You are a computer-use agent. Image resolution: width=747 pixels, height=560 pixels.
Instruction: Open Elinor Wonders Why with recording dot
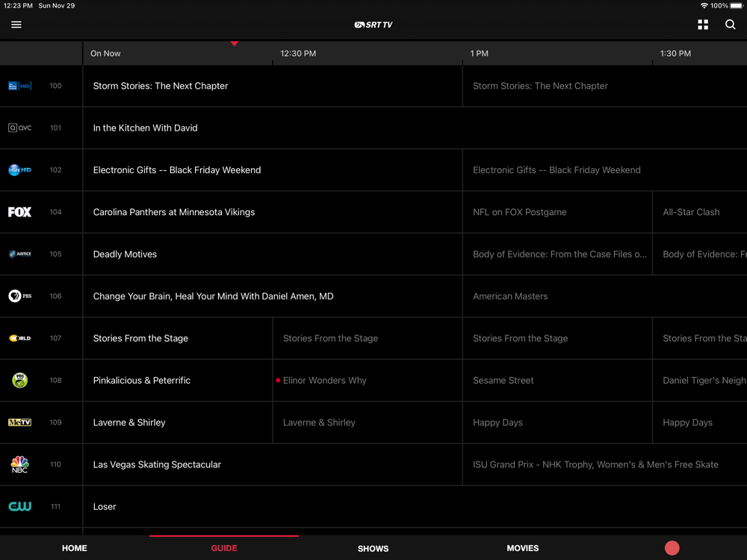(368, 380)
